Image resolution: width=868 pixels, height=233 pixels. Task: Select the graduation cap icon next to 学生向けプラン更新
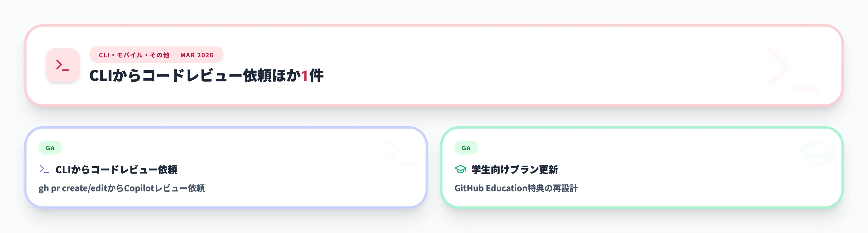(460, 170)
